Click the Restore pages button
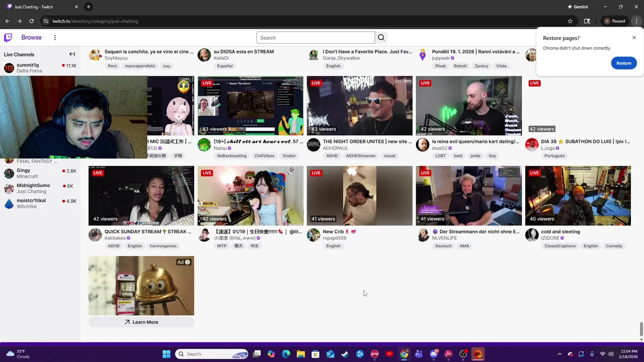 [x=624, y=63]
